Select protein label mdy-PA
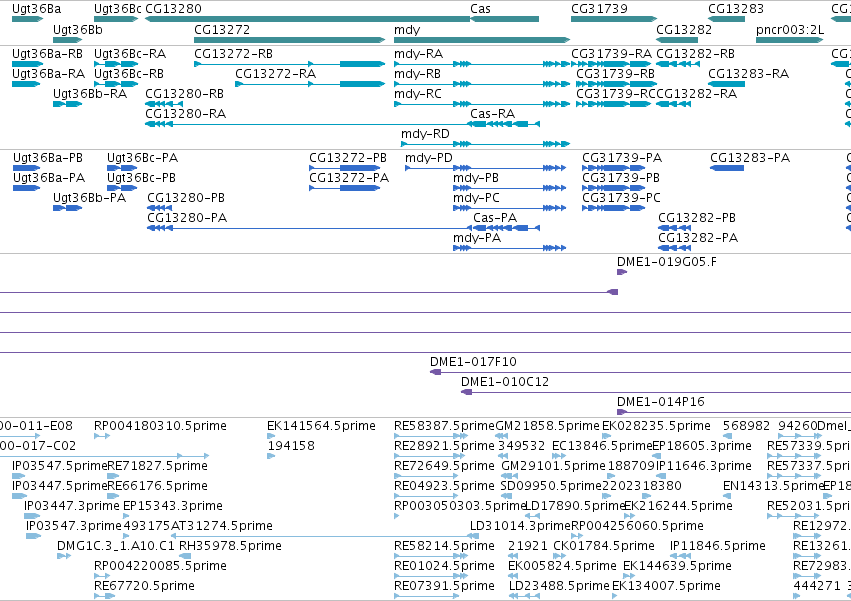The height and width of the screenshot is (601, 851). point(477,237)
